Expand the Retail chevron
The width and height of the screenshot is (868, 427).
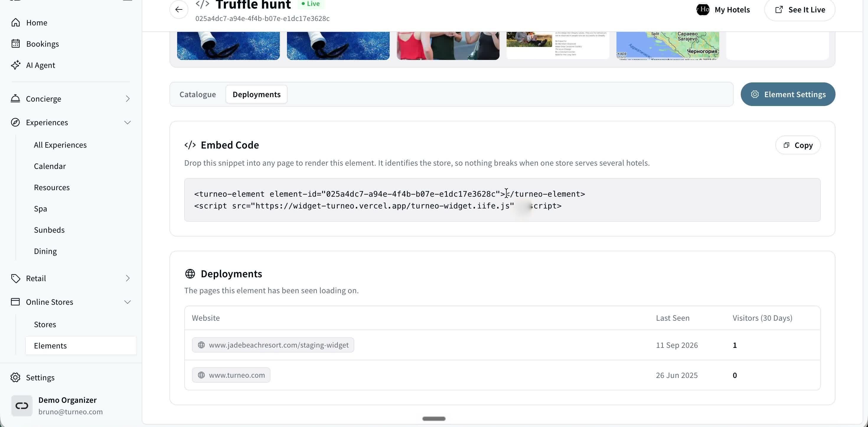click(127, 278)
